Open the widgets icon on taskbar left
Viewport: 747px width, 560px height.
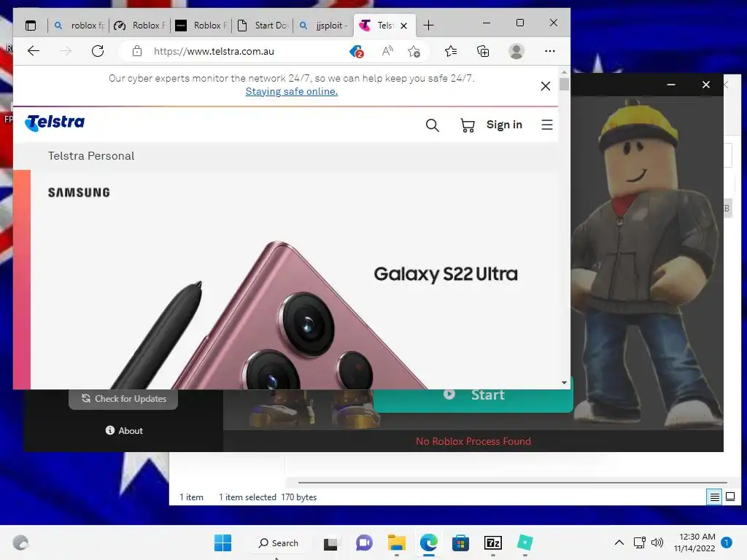click(x=20, y=542)
